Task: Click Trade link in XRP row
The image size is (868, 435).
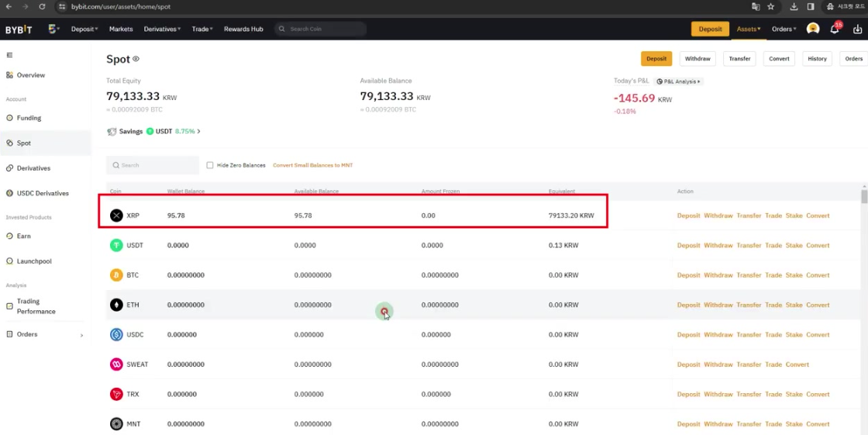Action: click(x=773, y=216)
